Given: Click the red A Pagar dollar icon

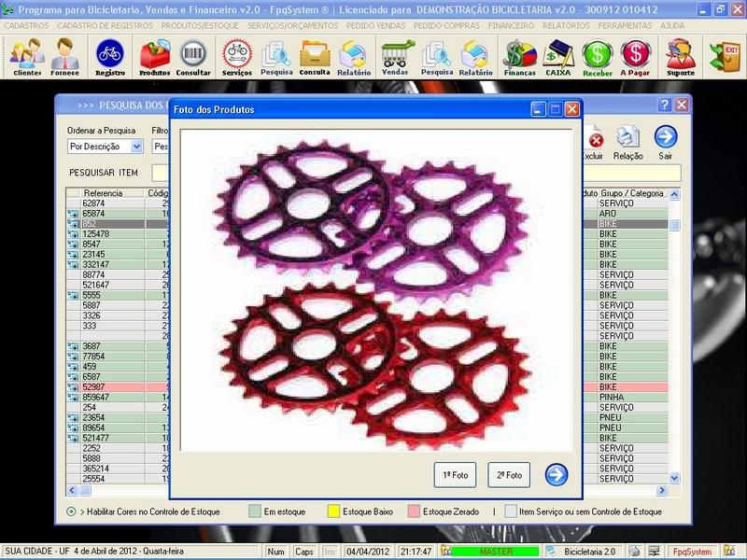Looking at the screenshot, I should click(x=635, y=57).
